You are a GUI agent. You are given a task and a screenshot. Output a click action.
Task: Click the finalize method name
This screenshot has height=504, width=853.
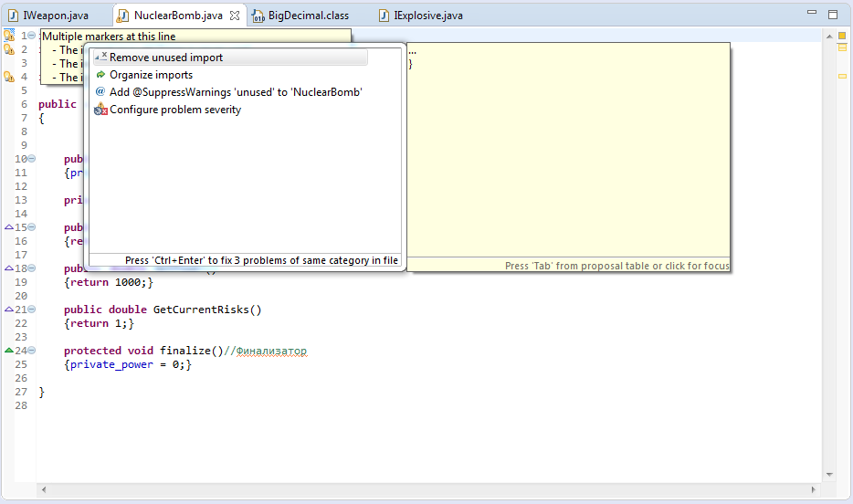coord(185,351)
